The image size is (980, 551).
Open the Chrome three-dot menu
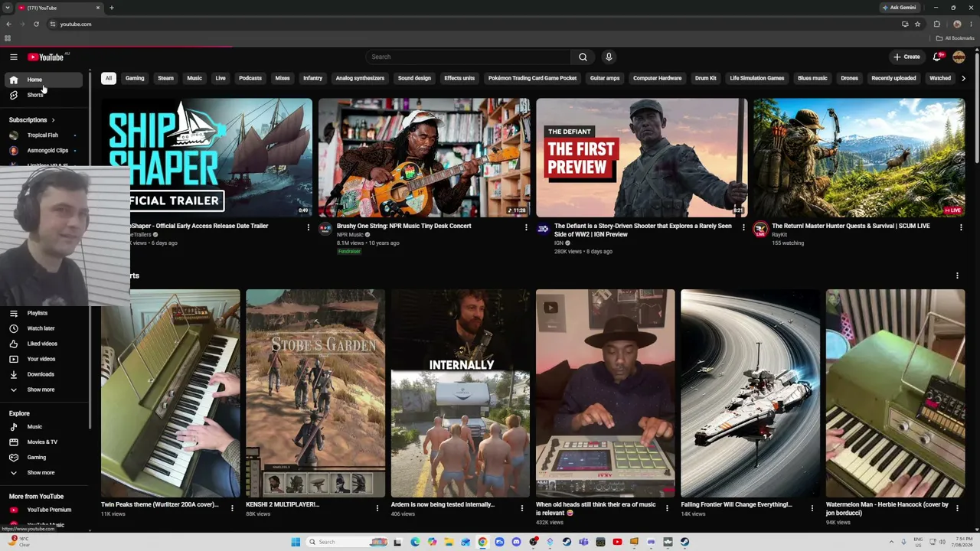coord(972,24)
